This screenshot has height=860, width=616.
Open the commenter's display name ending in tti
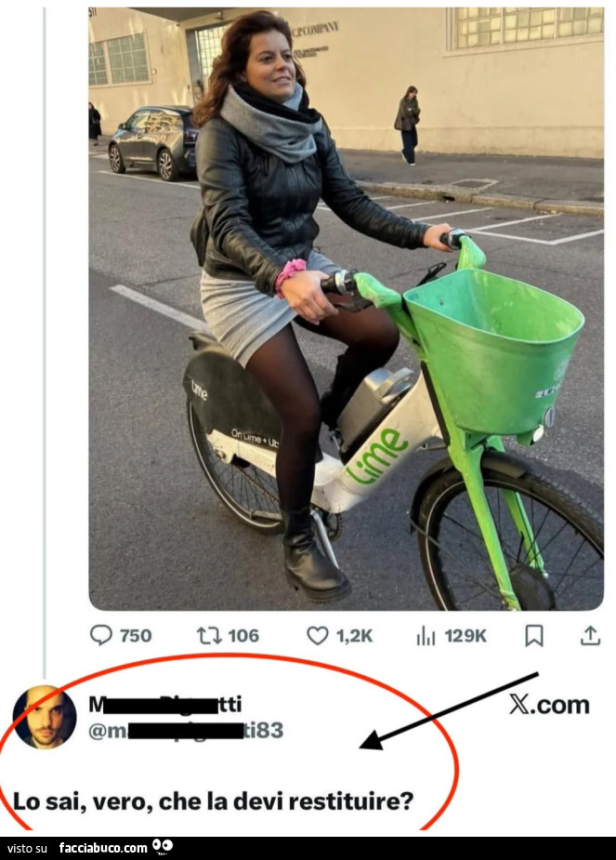pos(164,706)
